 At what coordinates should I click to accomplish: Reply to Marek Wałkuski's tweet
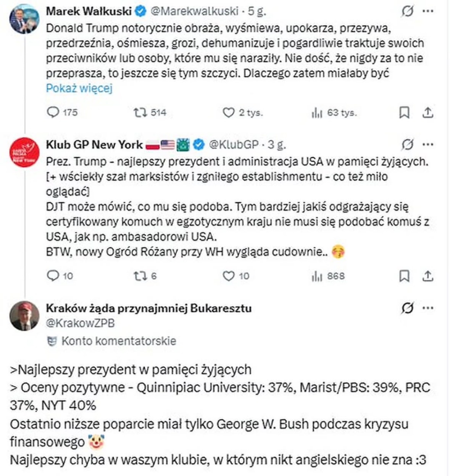53,112
